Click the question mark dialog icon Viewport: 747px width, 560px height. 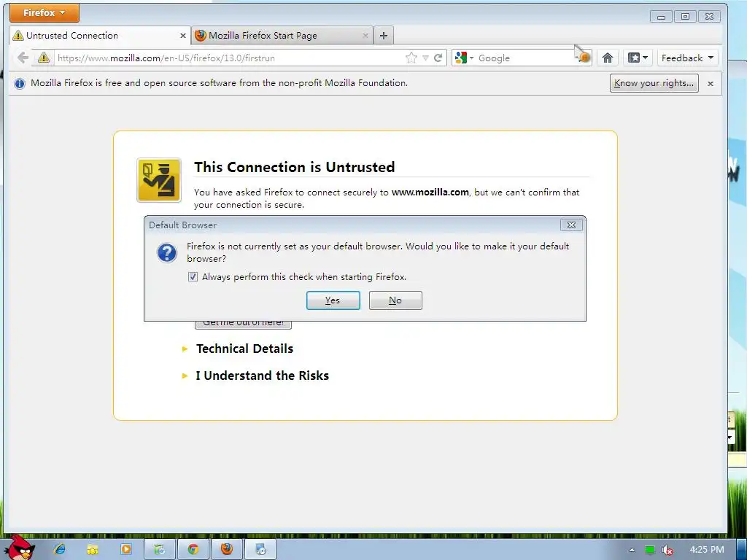(167, 253)
